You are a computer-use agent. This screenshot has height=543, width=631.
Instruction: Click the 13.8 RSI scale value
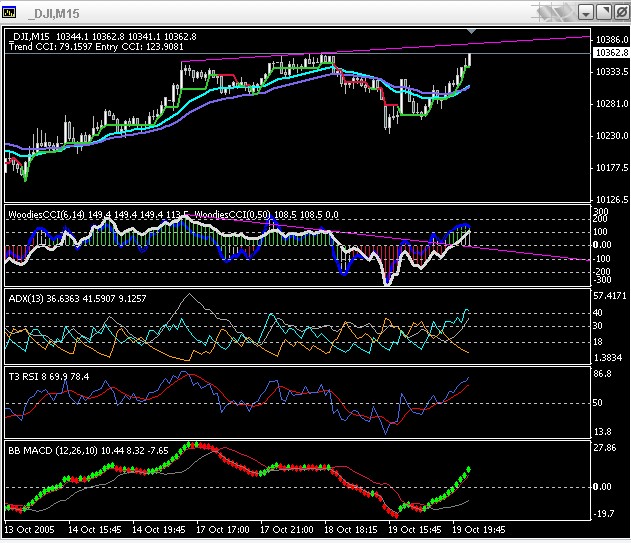pos(602,432)
